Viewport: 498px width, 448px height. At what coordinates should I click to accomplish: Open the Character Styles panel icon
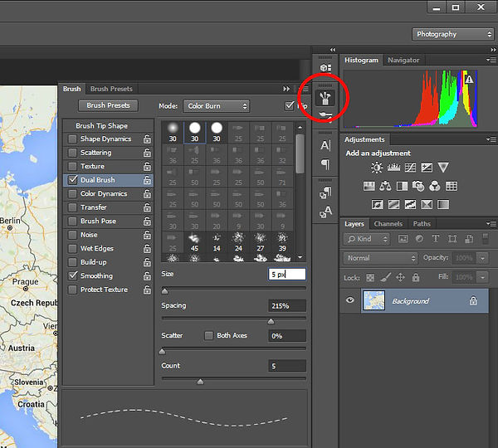click(x=325, y=212)
